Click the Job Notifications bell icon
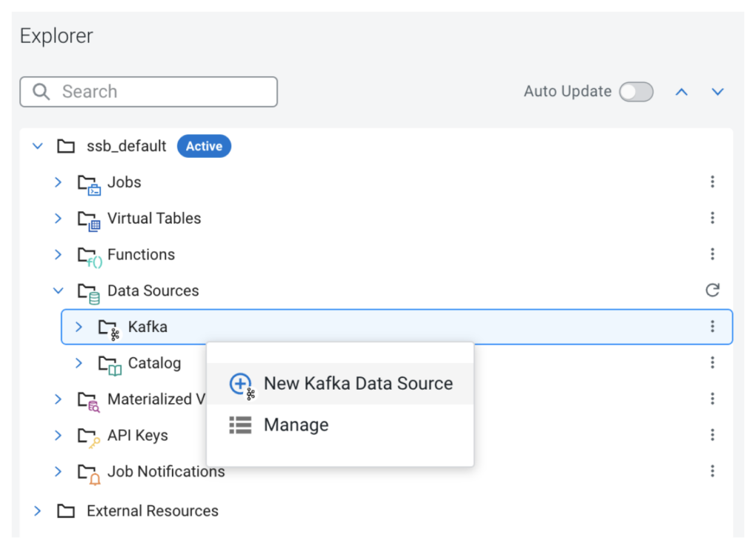The height and width of the screenshot is (555, 756). coord(89,471)
